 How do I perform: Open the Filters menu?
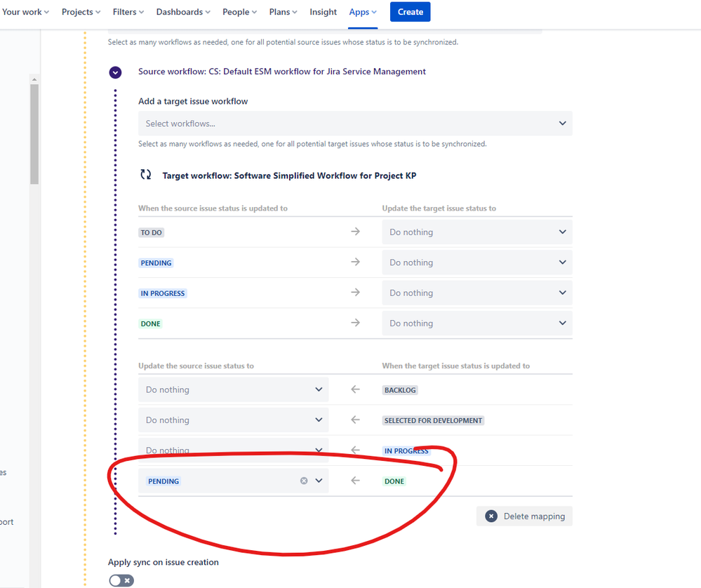(x=128, y=12)
